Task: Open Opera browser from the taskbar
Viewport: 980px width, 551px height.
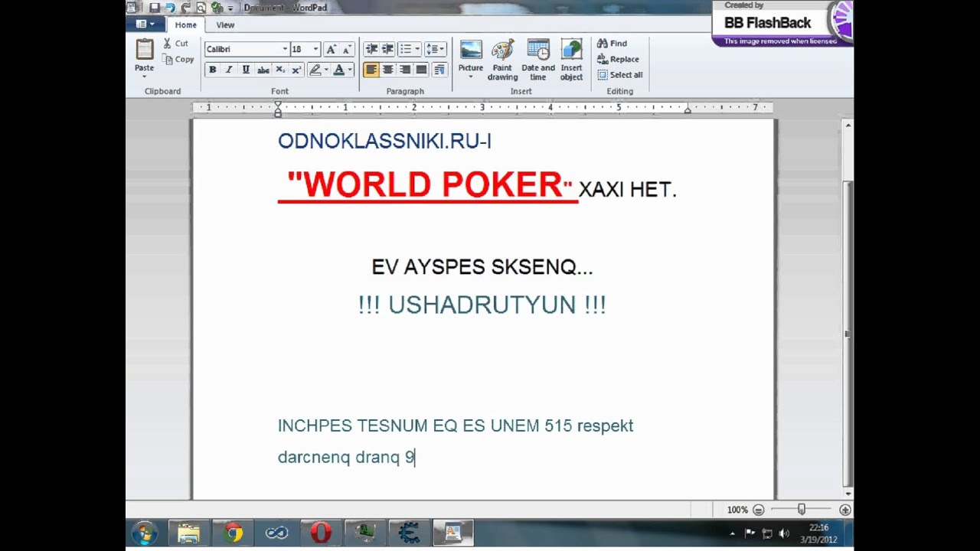Action: 322,533
